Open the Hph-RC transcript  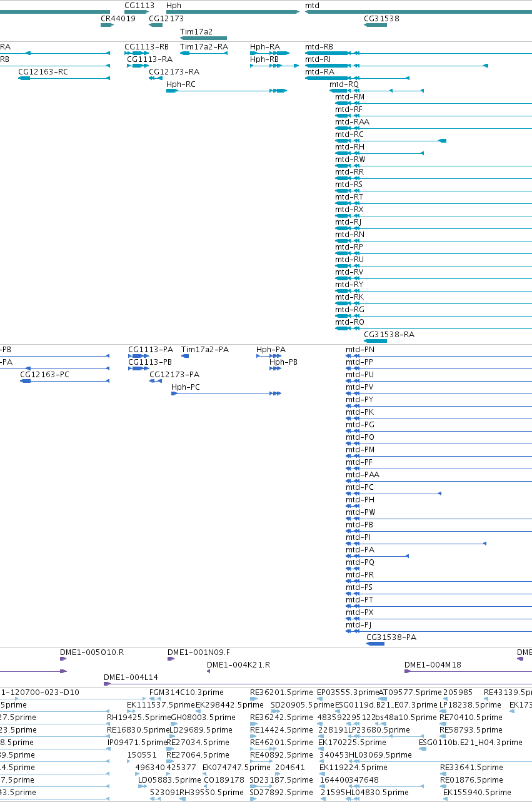click(181, 84)
